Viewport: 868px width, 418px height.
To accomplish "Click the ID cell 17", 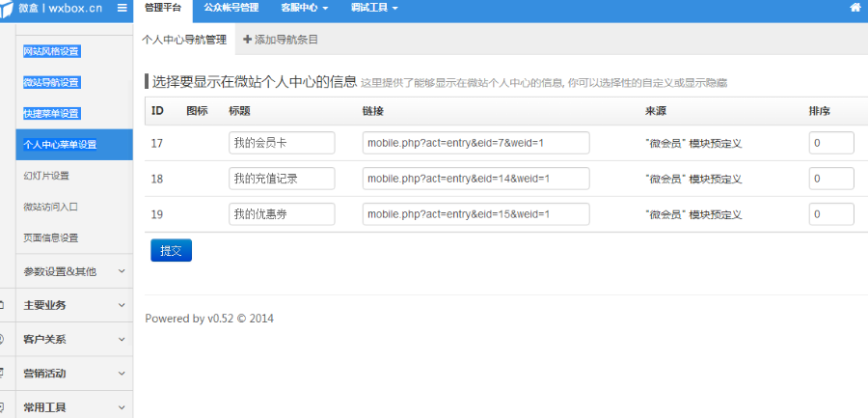I will 157,144.
